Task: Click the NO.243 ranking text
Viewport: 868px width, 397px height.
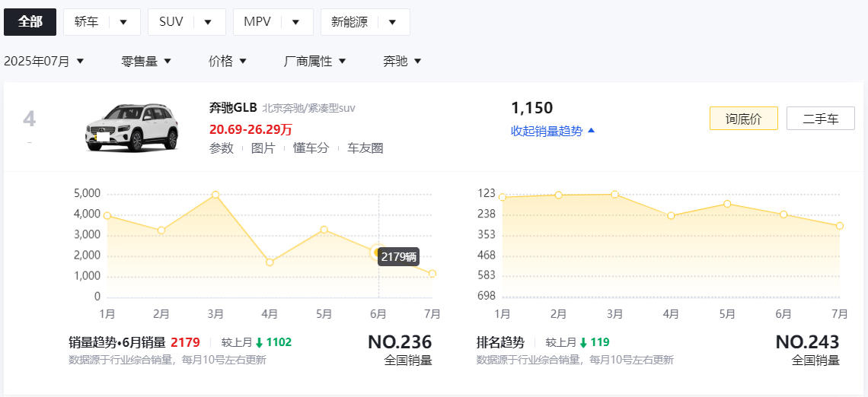Action: [807, 341]
